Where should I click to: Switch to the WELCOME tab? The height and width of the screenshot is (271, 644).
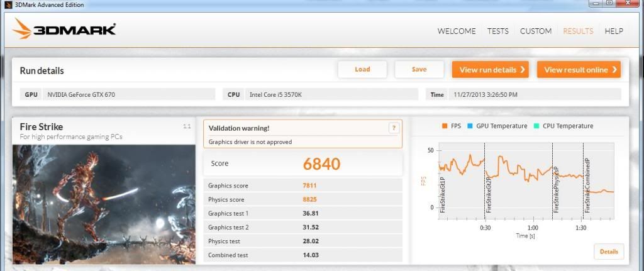(x=457, y=31)
